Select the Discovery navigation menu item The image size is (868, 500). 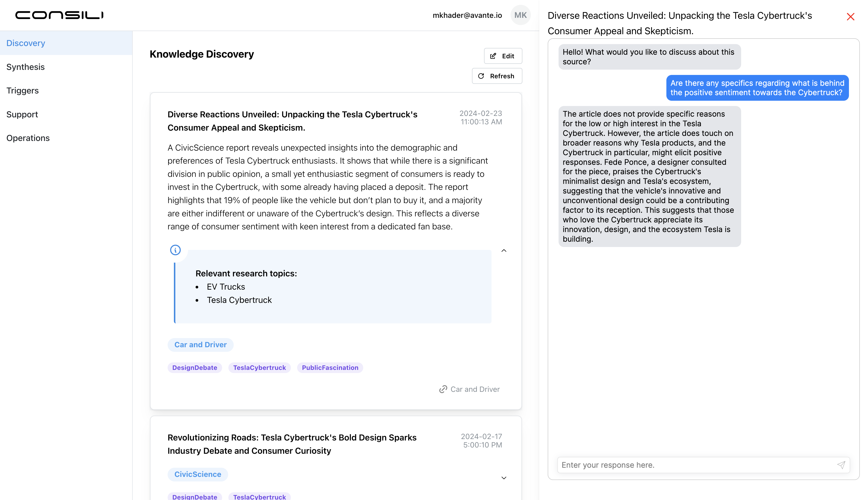pos(25,43)
